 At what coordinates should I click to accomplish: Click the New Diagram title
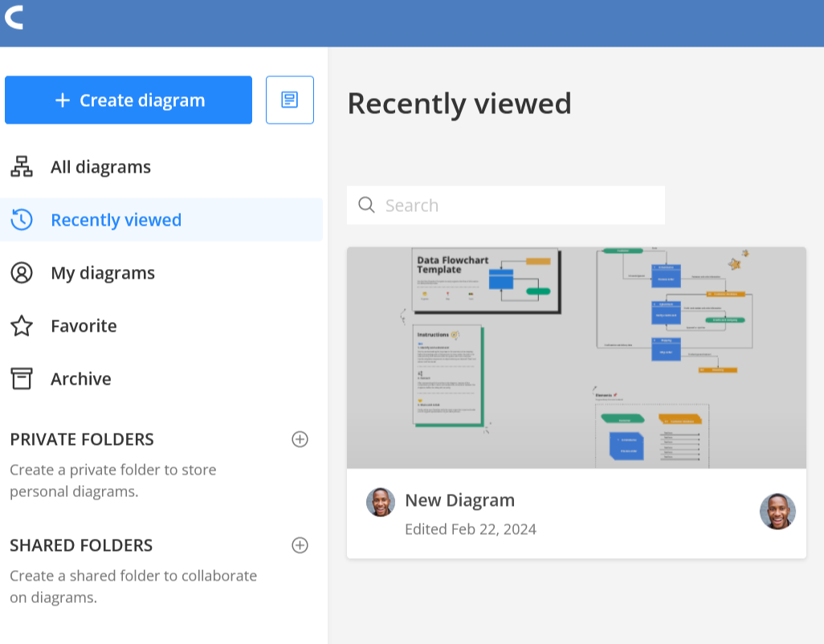[459, 500]
